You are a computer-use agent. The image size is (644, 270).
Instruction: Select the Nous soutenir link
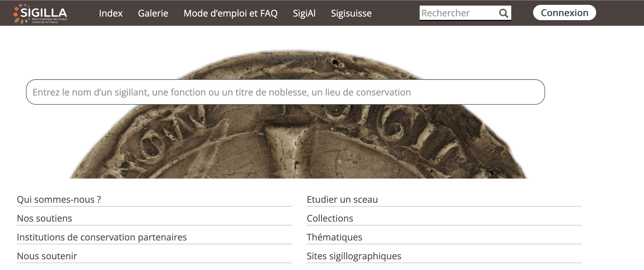tap(47, 256)
